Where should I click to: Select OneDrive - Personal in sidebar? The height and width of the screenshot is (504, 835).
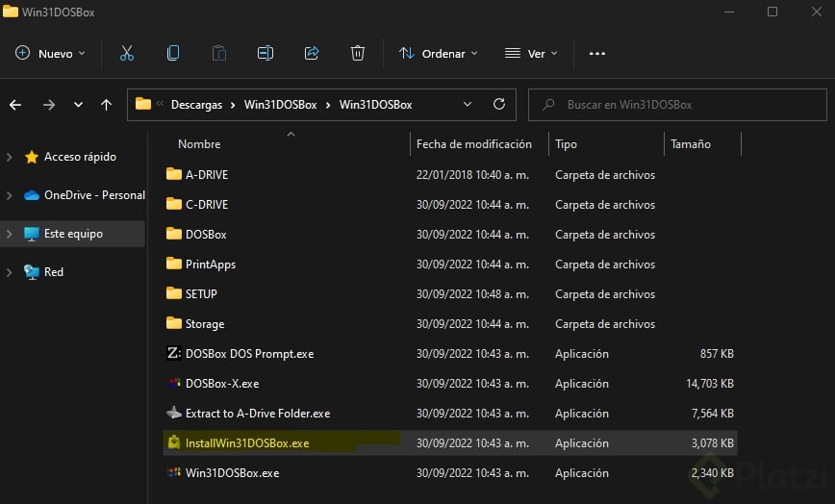point(94,195)
